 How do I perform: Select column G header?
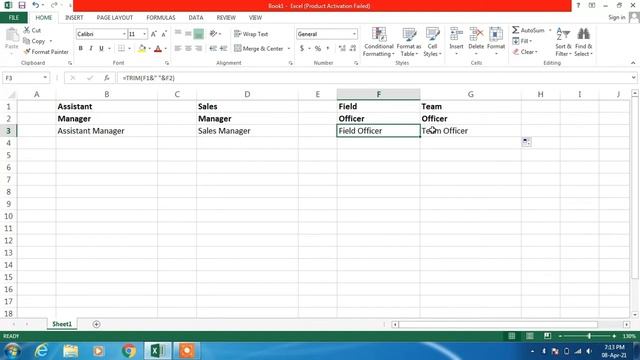click(x=471, y=94)
